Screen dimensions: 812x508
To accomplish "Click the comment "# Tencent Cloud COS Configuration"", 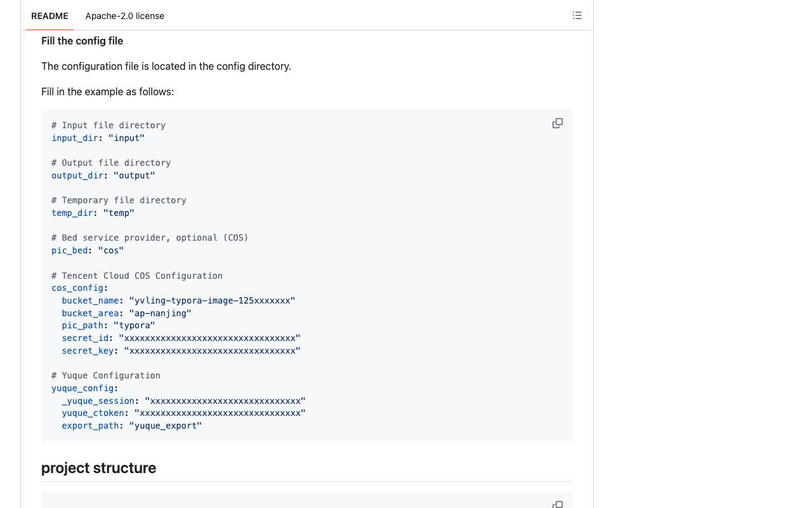I will [137, 276].
